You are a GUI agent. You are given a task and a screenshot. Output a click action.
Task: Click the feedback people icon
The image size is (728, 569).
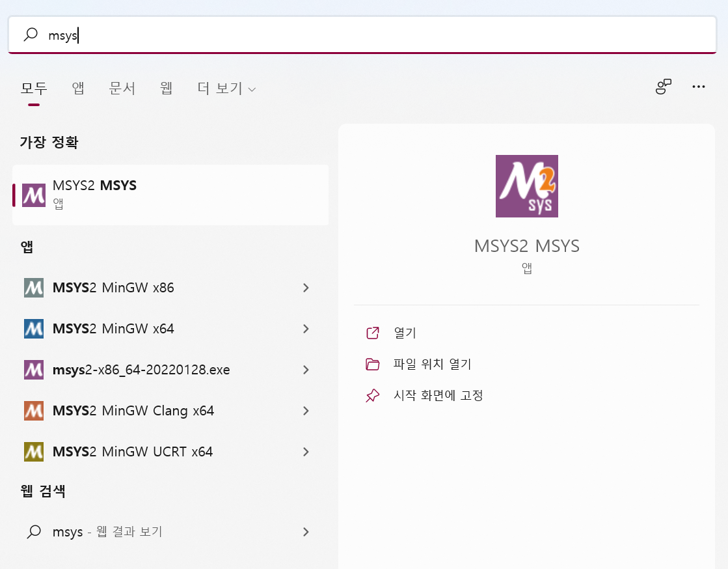664,87
